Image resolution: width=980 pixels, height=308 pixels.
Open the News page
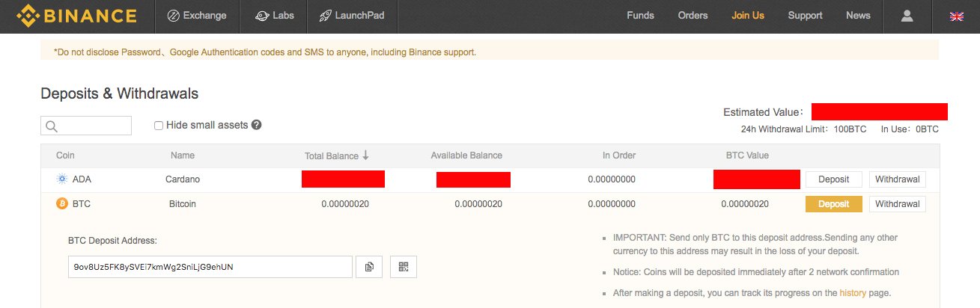click(x=858, y=16)
